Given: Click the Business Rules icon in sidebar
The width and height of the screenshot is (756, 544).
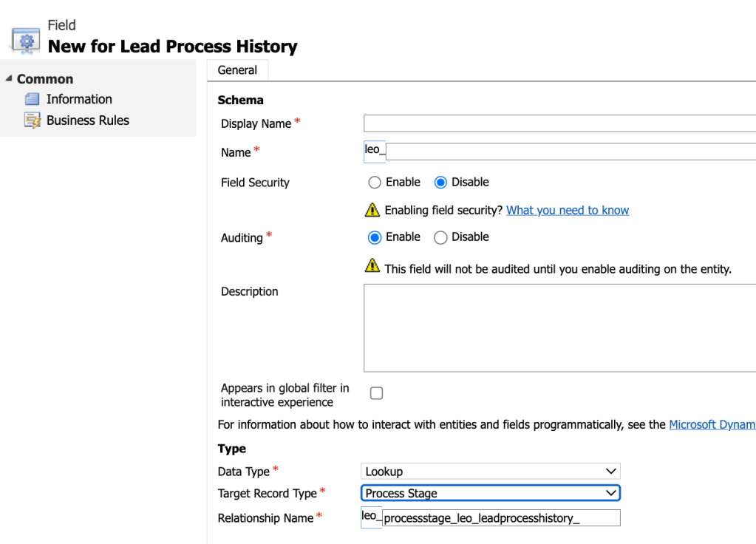Looking at the screenshot, I should [32, 120].
